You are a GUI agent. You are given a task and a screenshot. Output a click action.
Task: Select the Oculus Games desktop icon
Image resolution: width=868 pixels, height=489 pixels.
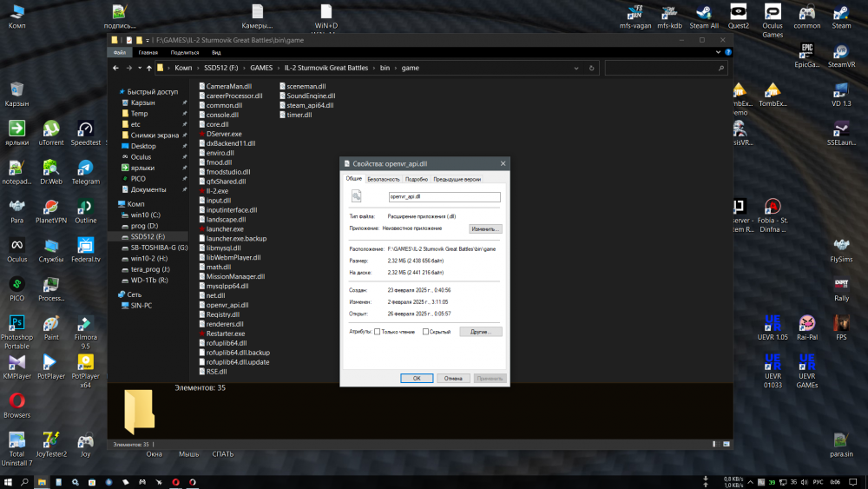point(772,14)
